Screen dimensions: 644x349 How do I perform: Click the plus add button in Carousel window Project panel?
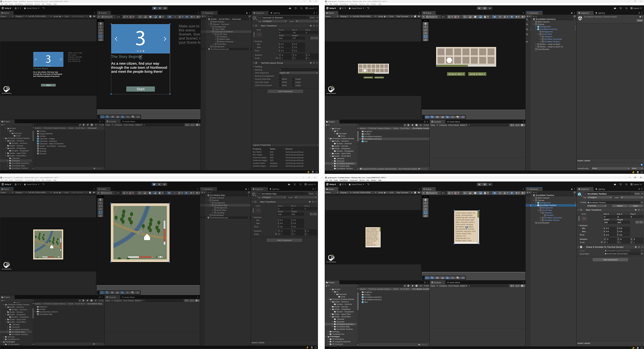point(2,125)
